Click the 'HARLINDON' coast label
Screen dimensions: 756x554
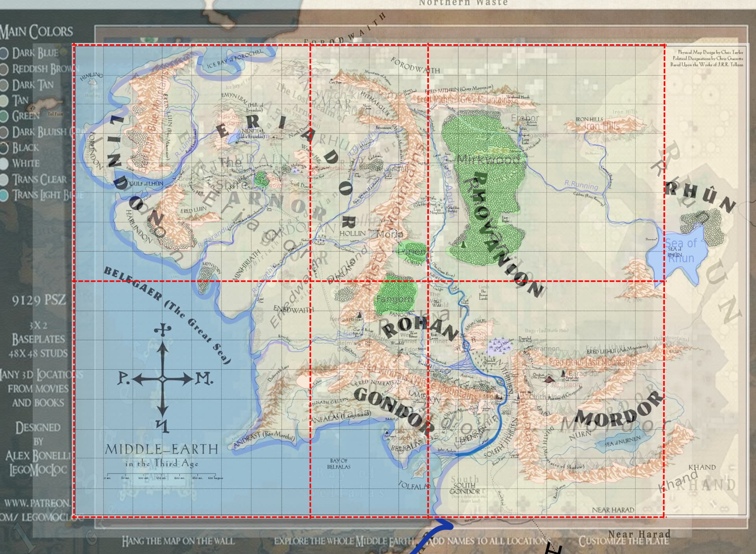coord(138,226)
